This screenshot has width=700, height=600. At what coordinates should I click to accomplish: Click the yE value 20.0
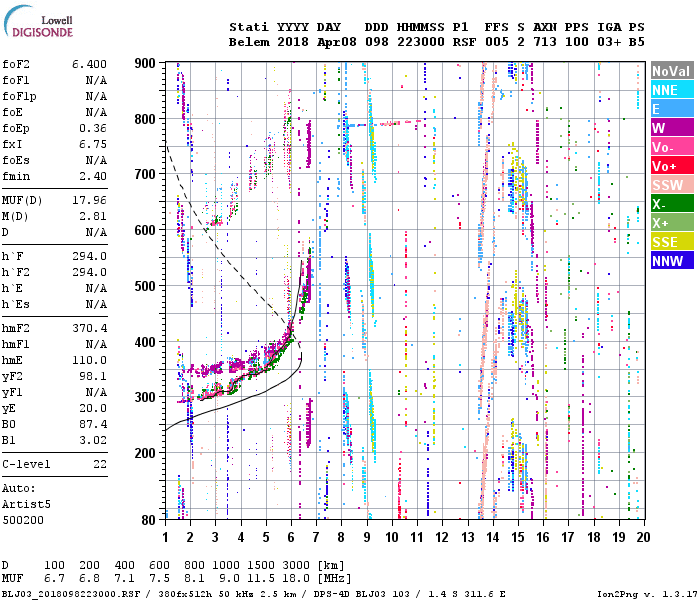pyautogui.click(x=93, y=408)
